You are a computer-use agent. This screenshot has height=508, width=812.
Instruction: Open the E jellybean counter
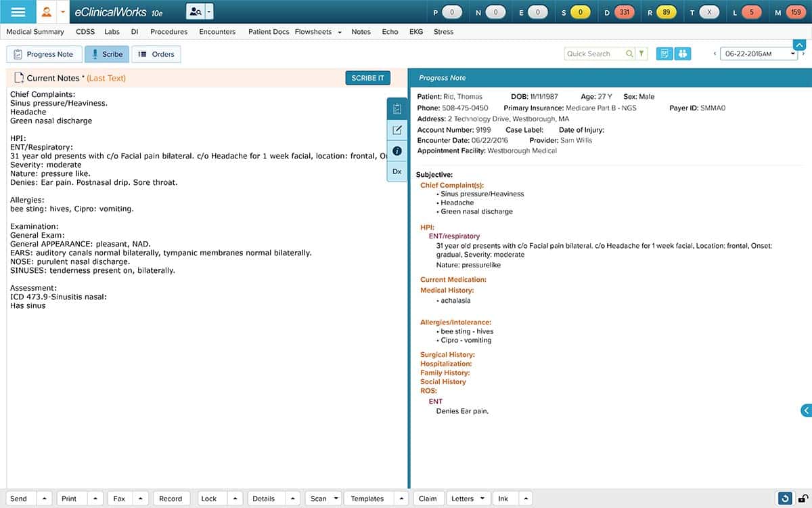(x=537, y=12)
